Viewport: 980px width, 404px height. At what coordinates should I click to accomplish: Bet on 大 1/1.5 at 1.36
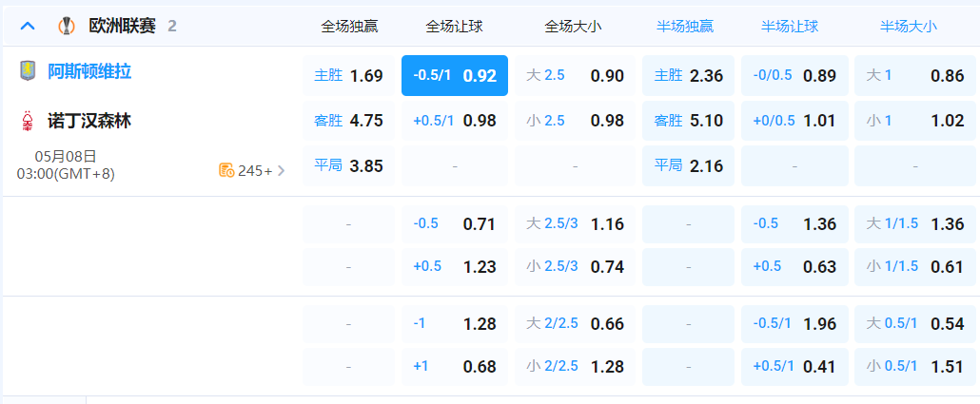point(915,223)
